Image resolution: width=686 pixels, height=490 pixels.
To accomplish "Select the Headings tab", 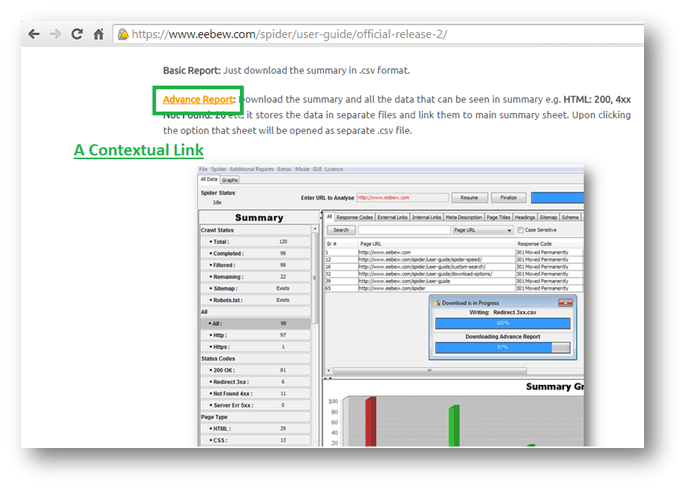I will point(525,217).
